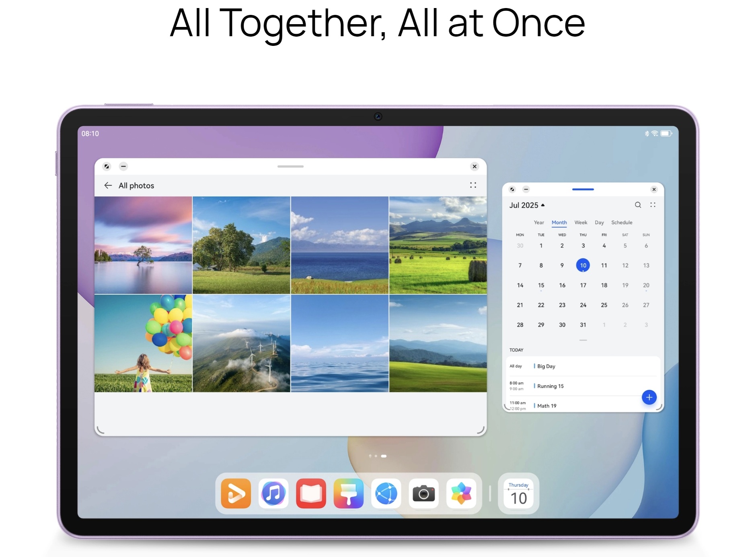Select July 15 in the calendar
The width and height of the screenshot is (756, 557).
541,285
